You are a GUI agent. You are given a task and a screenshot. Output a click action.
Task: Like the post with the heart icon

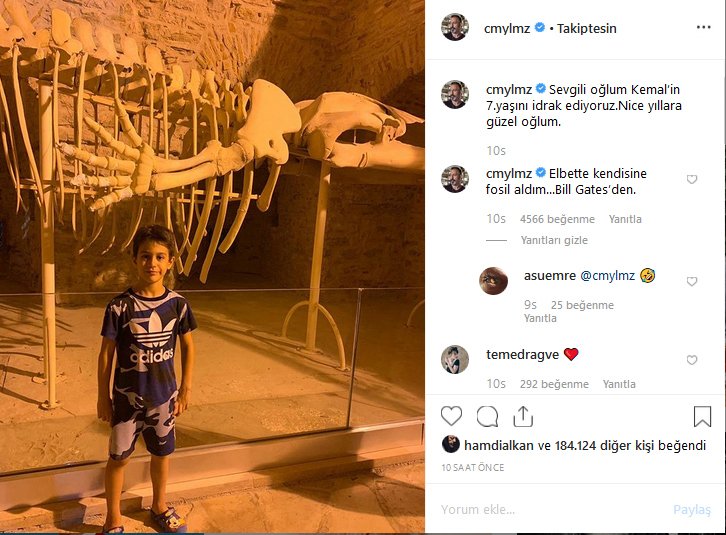pos(451,416)
